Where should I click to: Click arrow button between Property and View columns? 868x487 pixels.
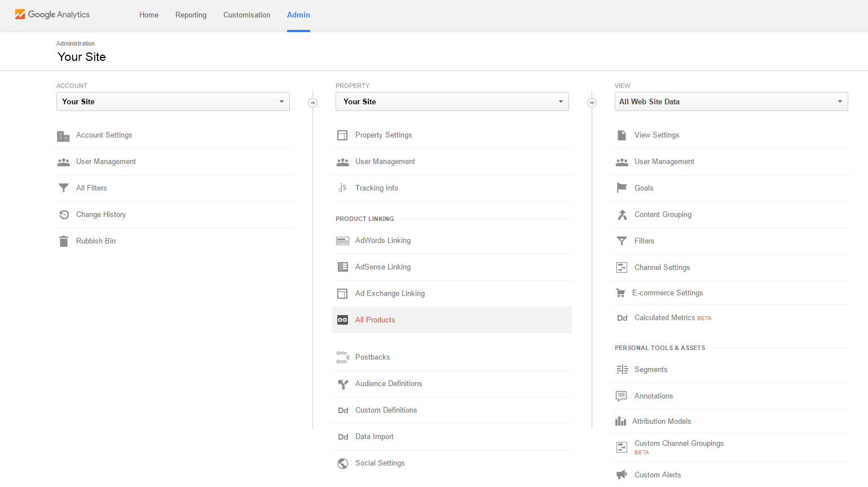[592, 103]
